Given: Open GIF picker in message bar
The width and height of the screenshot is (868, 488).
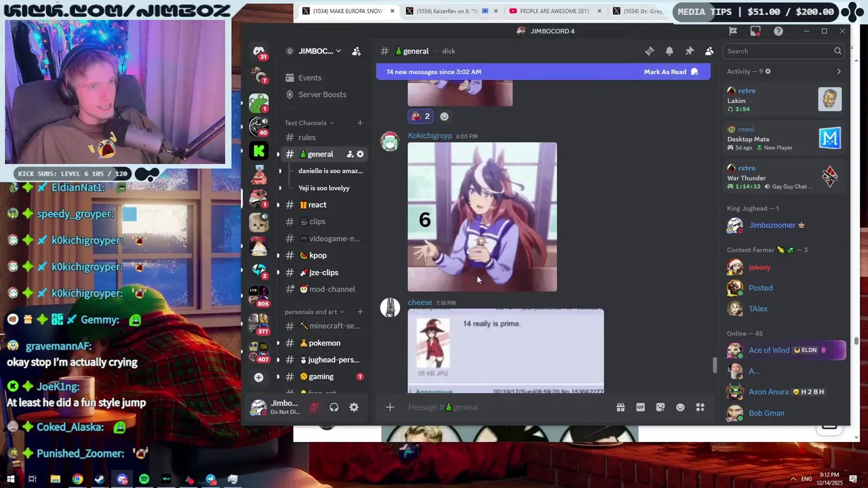Looking at the screenshot, I should pos(640,407).
